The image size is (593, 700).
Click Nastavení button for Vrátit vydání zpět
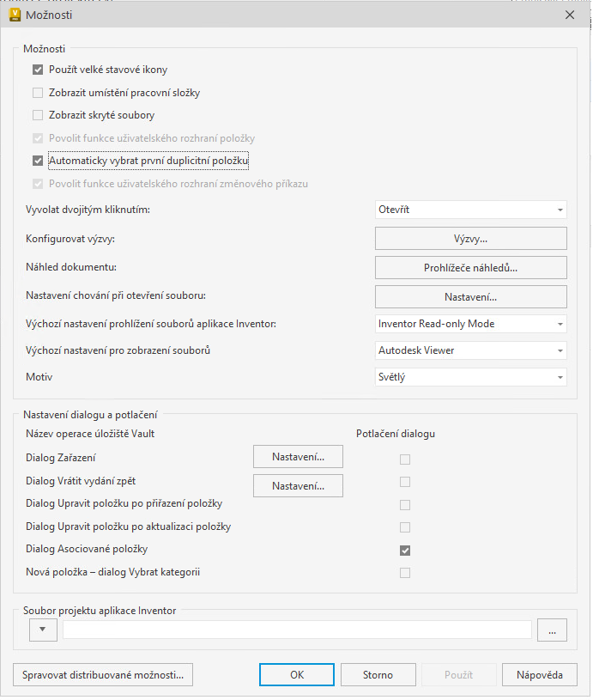tap(298, 486)
